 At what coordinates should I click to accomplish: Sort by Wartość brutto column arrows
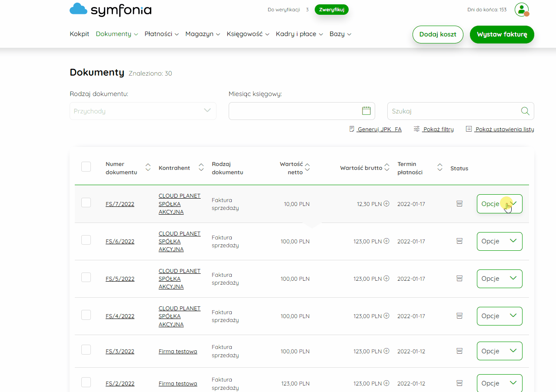tap(387, 167)
